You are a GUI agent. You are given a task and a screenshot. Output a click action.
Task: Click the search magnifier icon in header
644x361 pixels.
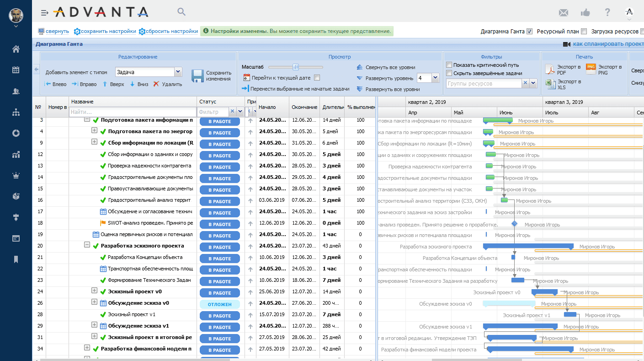(181, 12)
